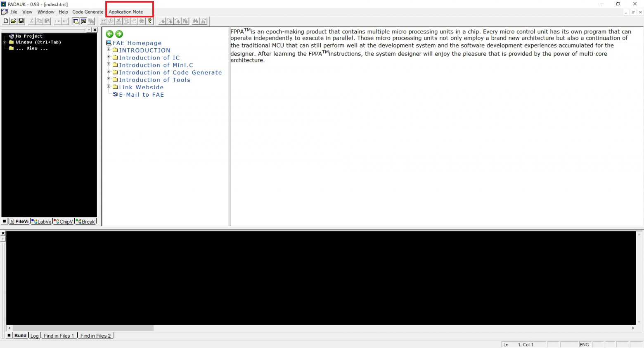
Task: Open the workspace panel dropdown arrow
Action: click(89, 30)
